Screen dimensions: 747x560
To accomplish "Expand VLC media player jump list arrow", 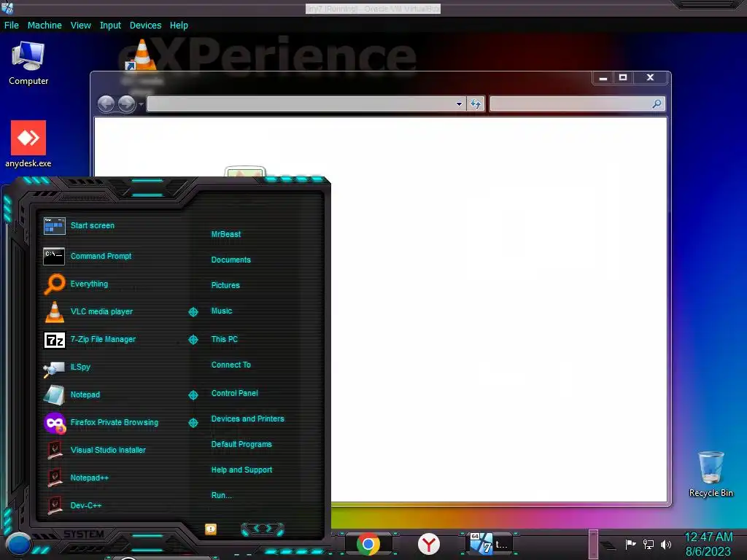I will pyautogui.click(x=193, y=312).
